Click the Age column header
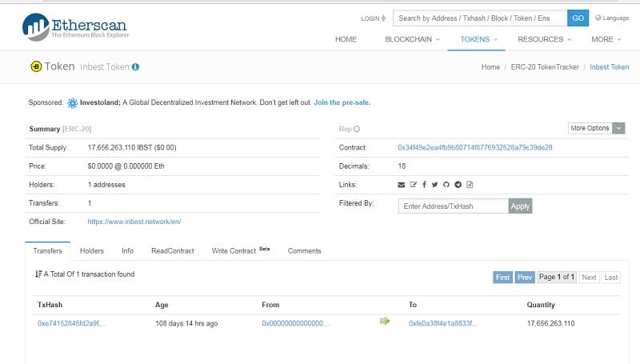This screenshot has height=364, width=640. pyautogui.click(x=162, y=305)
